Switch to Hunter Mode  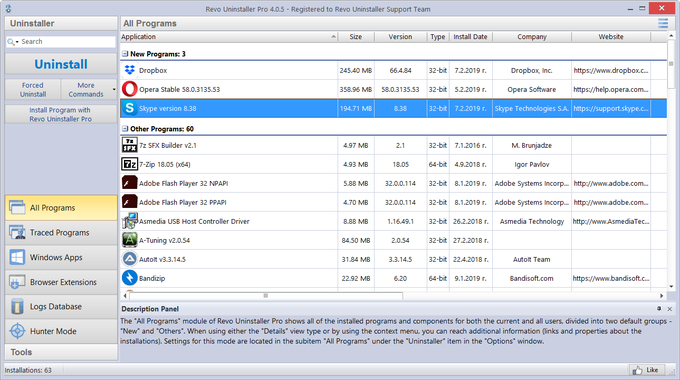61,331
